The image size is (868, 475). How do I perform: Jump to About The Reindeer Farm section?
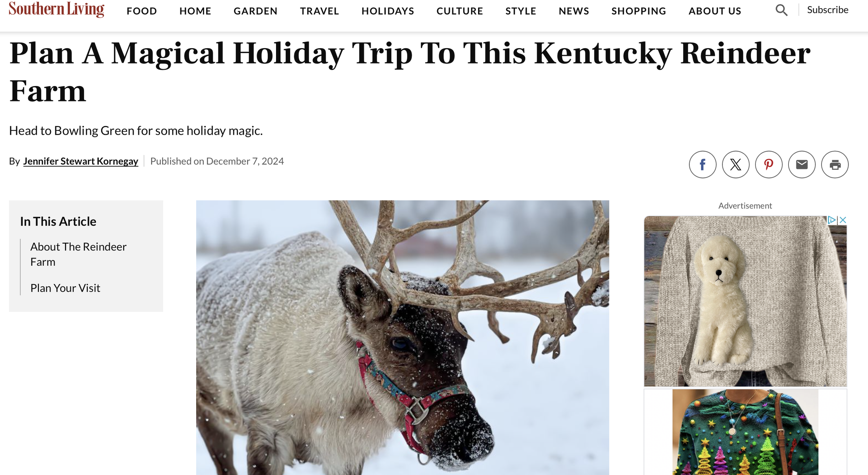78,254
